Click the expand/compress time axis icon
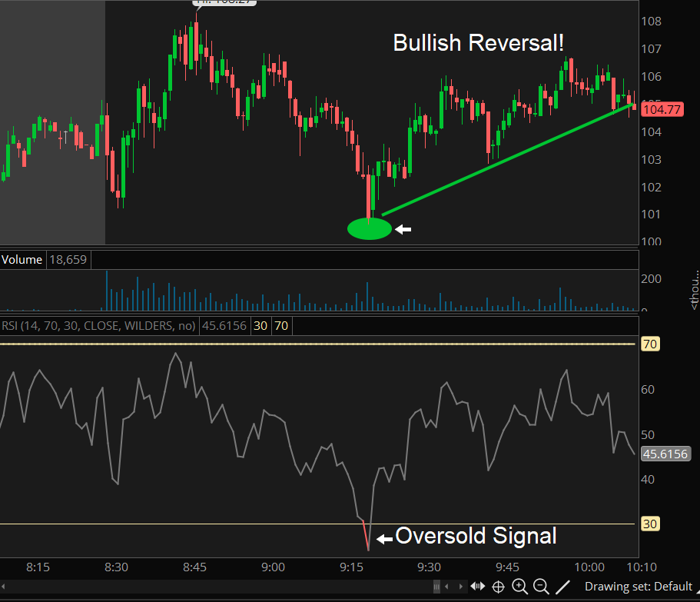The image size is (700, 602). click(x=478, y=586)
